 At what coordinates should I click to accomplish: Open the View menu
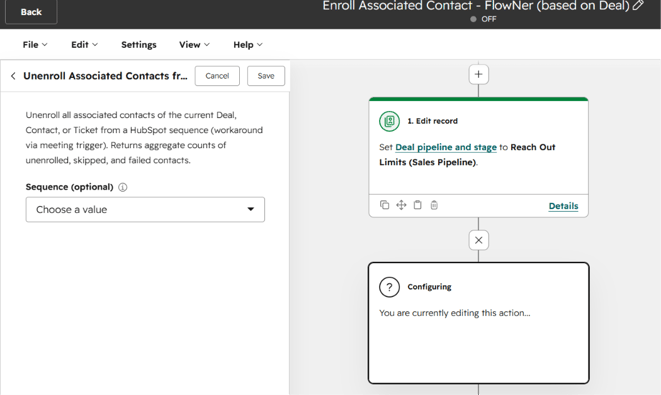point(194,45)
